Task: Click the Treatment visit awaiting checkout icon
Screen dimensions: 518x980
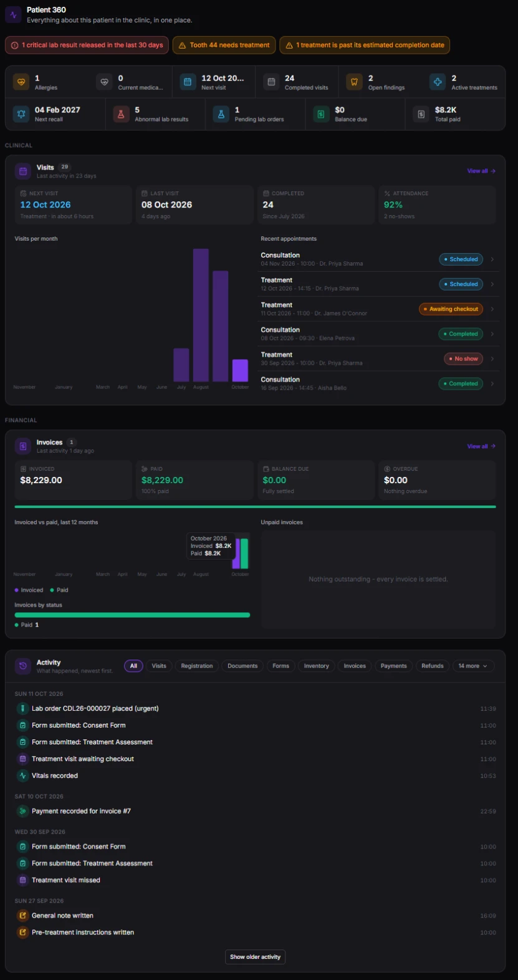Action: [22, 759]
